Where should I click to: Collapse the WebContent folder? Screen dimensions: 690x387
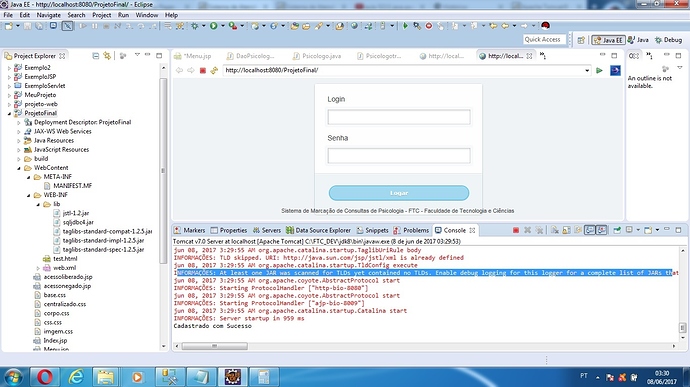(x=19, y=168)
